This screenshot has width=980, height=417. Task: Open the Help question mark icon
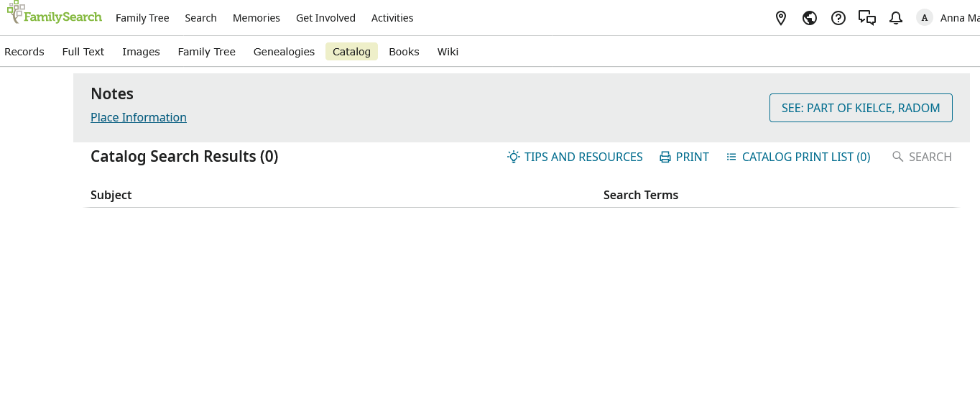click(x=838, y=18)
